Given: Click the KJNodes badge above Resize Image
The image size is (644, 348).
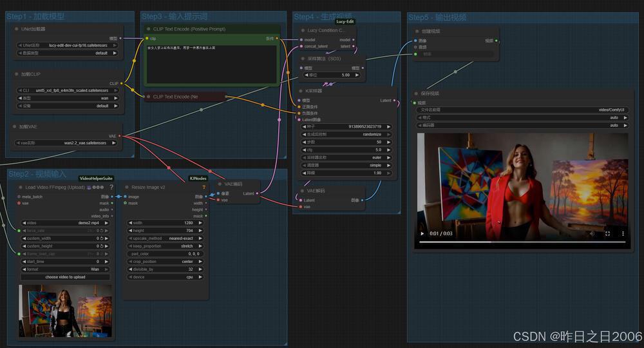Looking at the screenshot, I should (198, 178).
